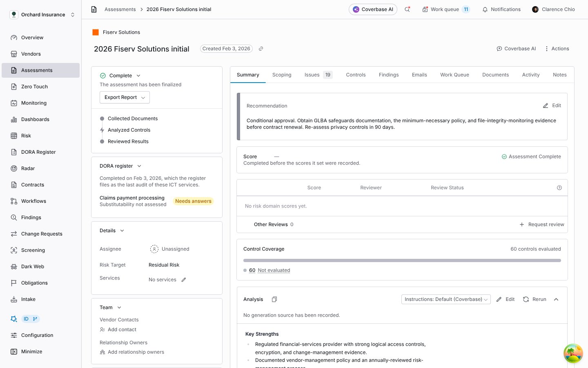Collapse the Team section
The width and height of the screenshot is (588, 368).
click(x=119, y=307)
